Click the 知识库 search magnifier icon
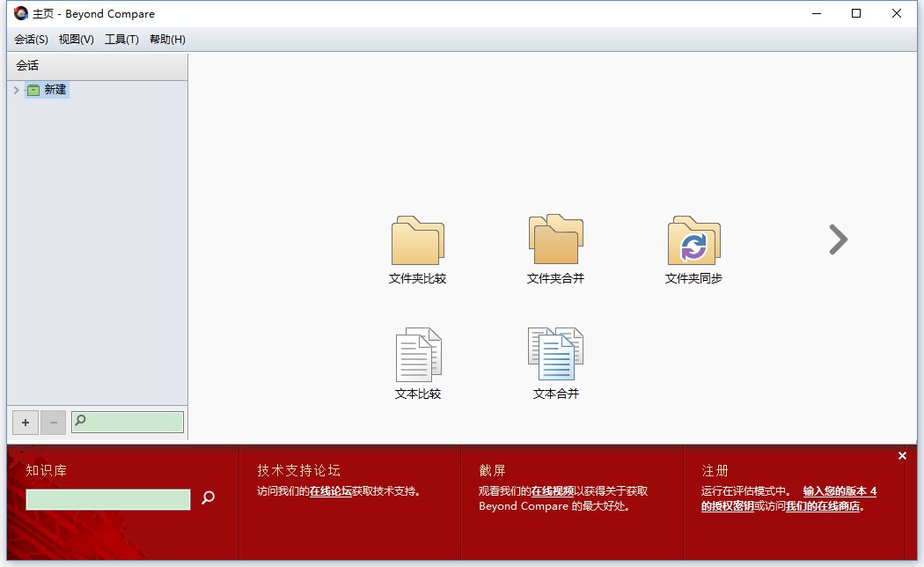The width and height of the screenshot is (924, 567). pyautogui.click(x=208, y=498)
